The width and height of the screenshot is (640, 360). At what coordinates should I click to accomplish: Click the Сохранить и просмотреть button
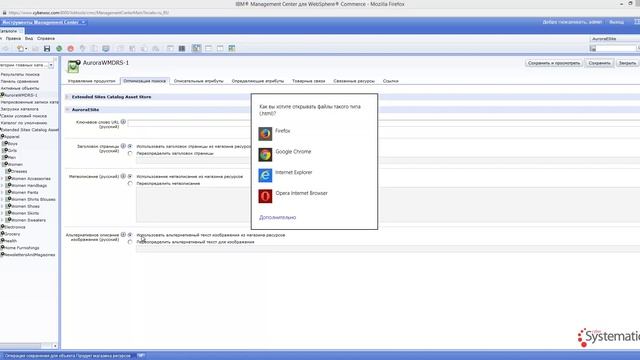point(554,63)
